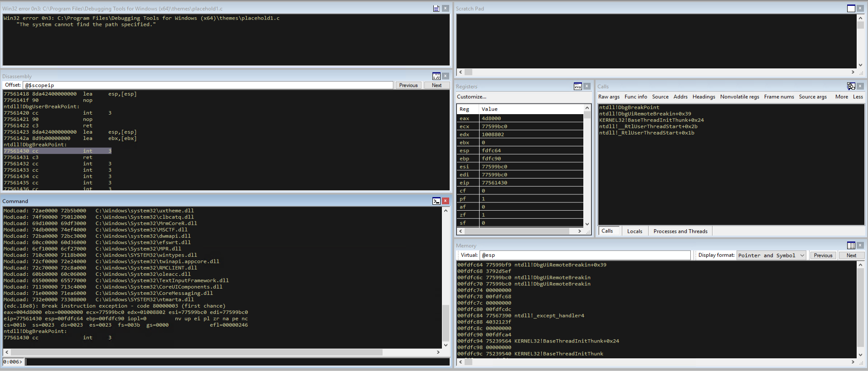Image resolution: width=868 pixels, height=371 pixels.
Task: Open the Disassembly window menu icon
Action: [x=436, y=76]
